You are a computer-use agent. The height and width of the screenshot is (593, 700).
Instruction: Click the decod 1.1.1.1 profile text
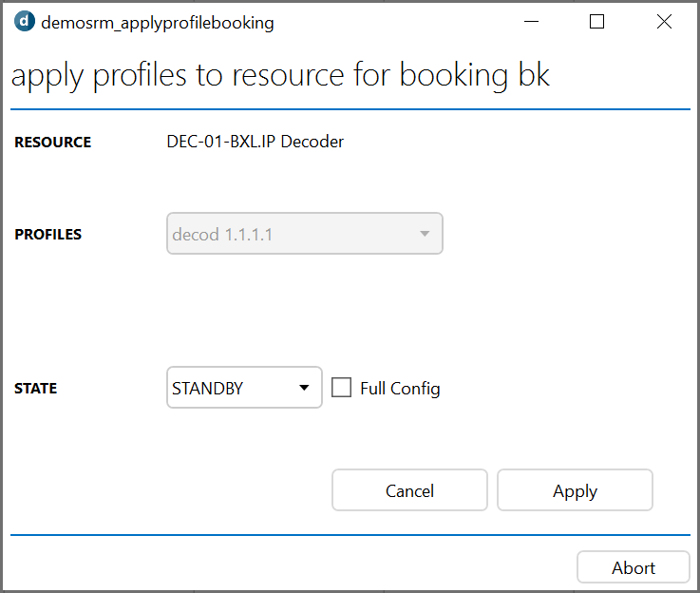pyautogui.click(x=222, y=235)
